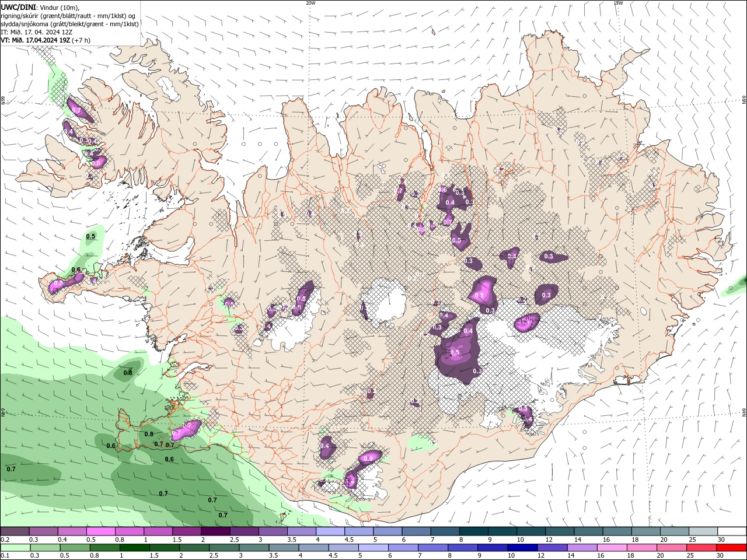Image resolution: width=747 pixels, height=560 pixels.
Task: Click the light pink swatch between 16 and 18, lower scale
Action: tap(611, 548)
